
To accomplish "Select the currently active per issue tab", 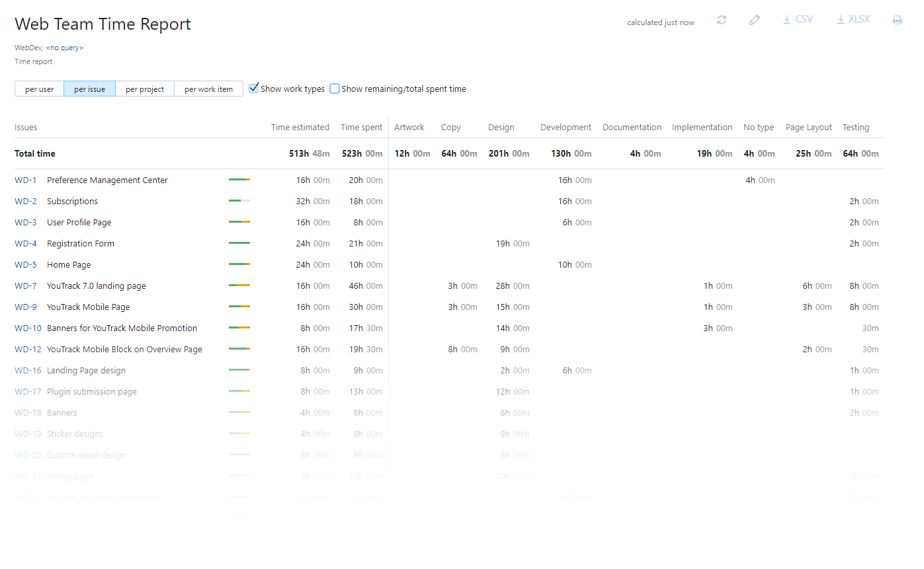I will (x=89, y=88).
